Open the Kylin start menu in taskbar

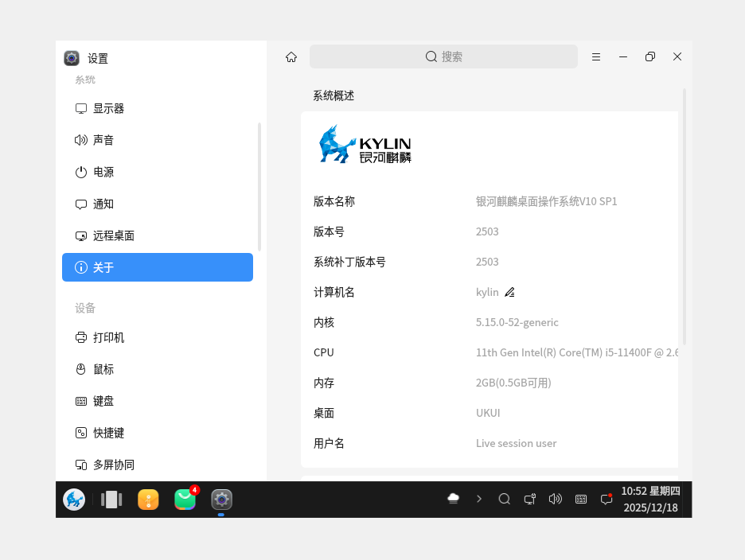[x=74, y=500]
